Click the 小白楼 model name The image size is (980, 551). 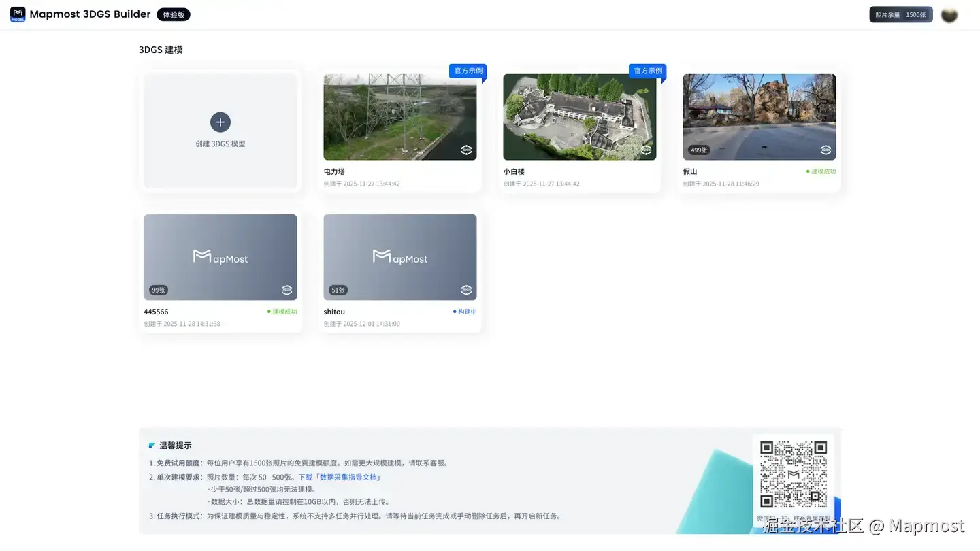(x=514, y=171)
